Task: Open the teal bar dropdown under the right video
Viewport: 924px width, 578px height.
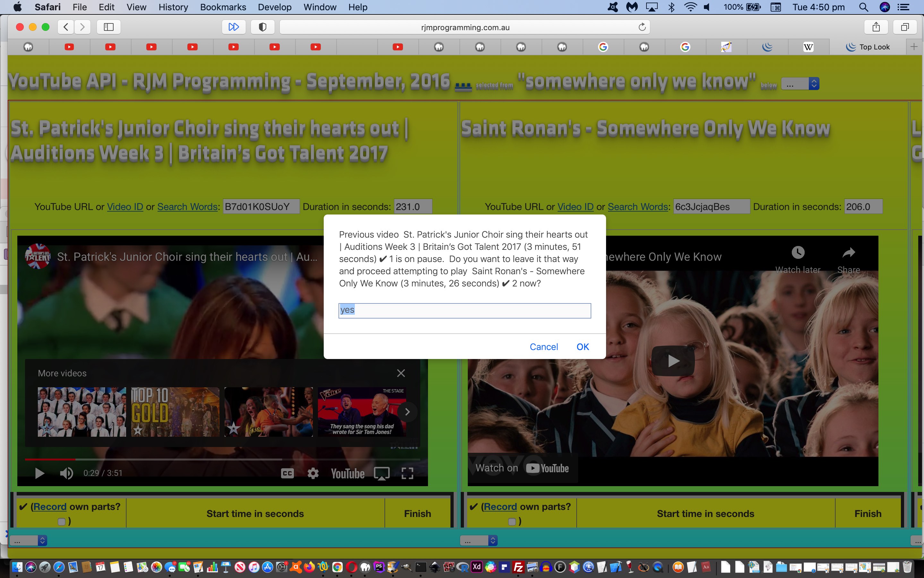Action: click(479, 540)
